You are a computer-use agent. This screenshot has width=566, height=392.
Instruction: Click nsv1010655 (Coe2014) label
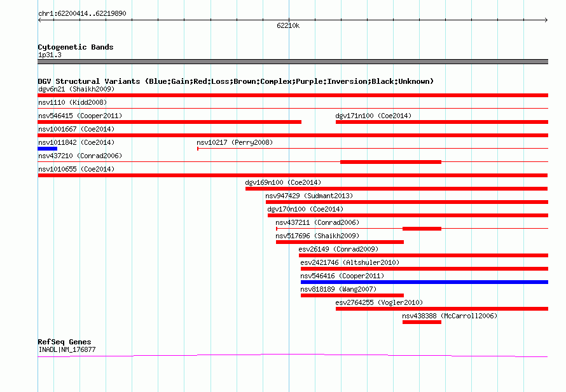(x=76, y=169)
